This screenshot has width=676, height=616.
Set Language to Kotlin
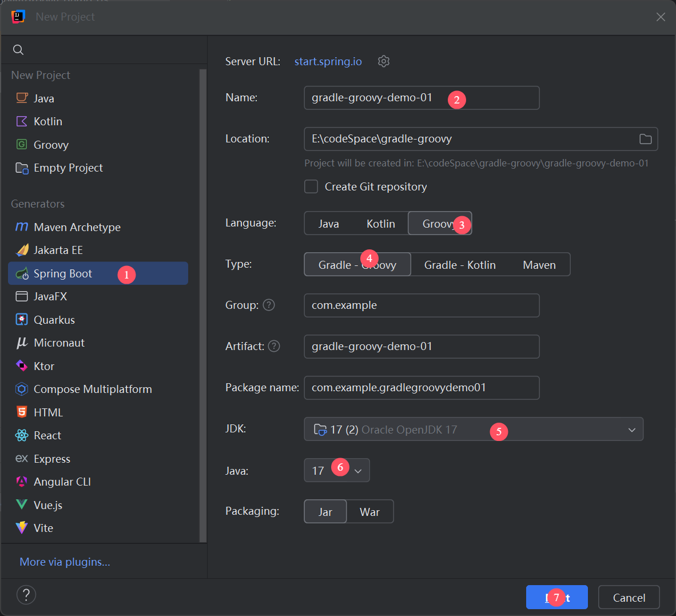coord(381,224)
